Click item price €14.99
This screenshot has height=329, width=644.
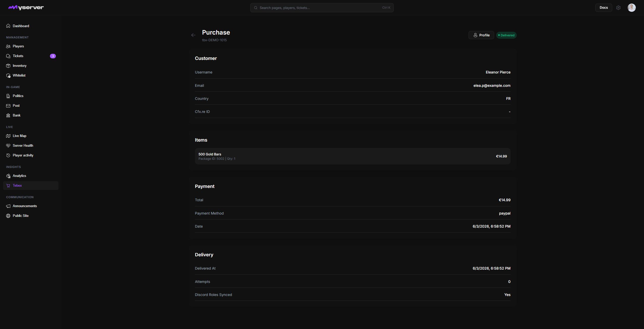(501, 156)
